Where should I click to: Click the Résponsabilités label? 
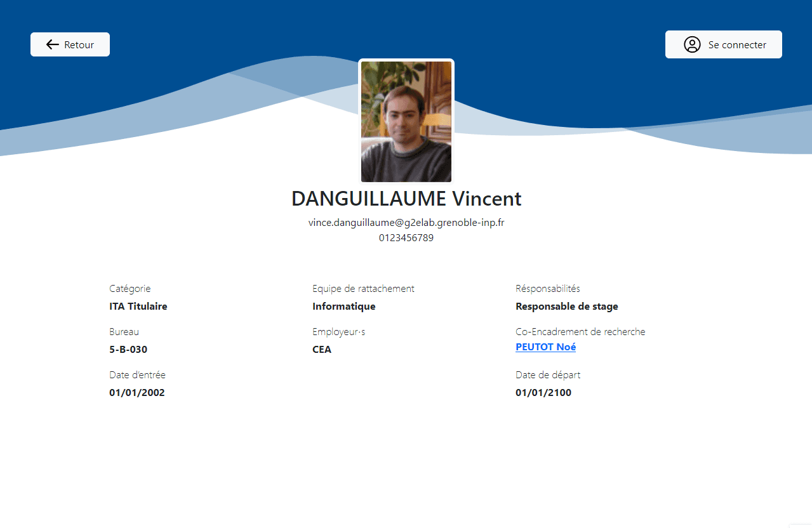pyautogui.click(x=548, y=289)
